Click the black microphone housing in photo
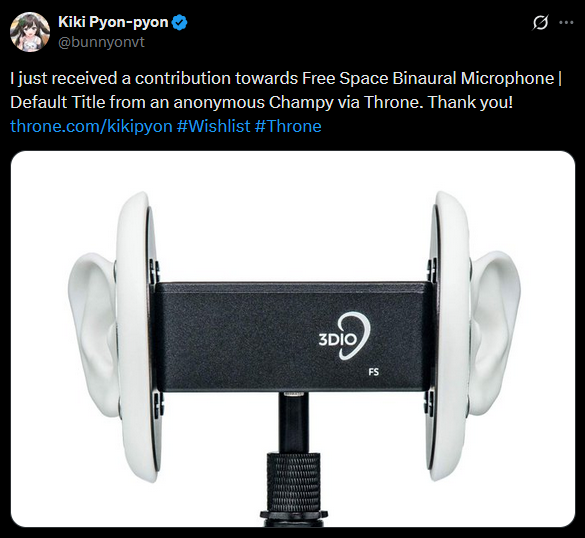This screenshot has width=585, height=538. (x=293, y=337)
